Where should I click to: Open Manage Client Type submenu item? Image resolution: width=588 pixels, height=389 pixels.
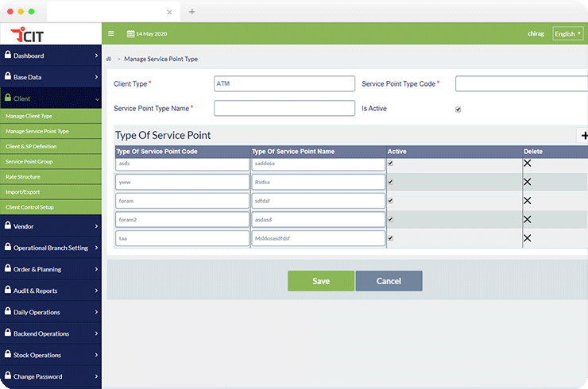[x=51, y=116]
